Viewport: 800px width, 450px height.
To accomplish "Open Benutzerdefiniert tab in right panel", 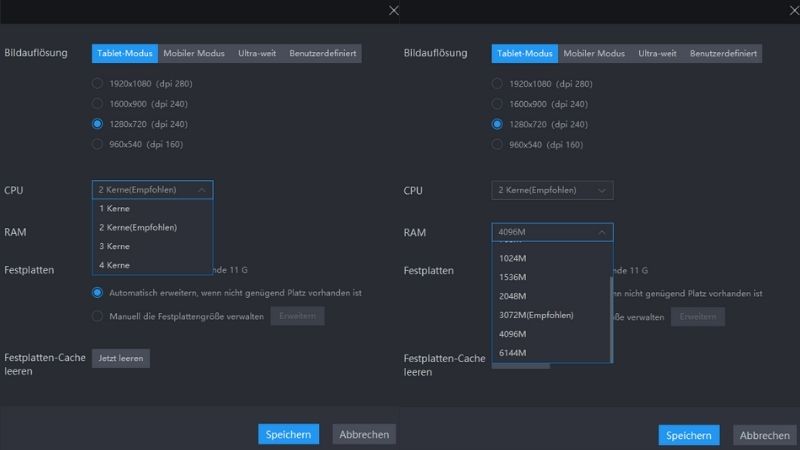I will (x=723, y=54).
